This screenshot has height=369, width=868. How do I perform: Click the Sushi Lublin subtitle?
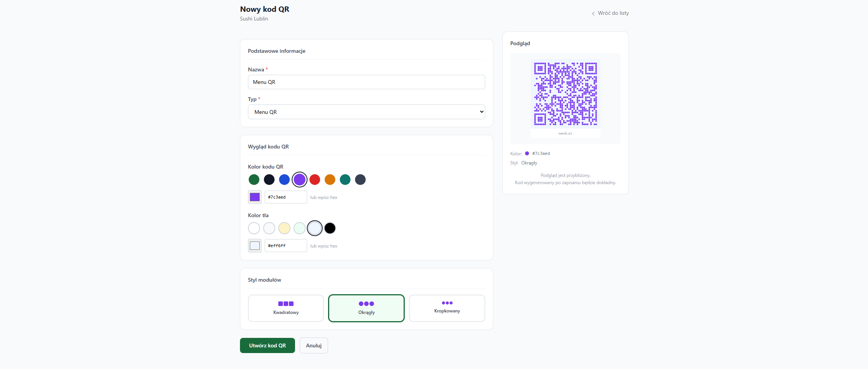click(x=254, y=19)
